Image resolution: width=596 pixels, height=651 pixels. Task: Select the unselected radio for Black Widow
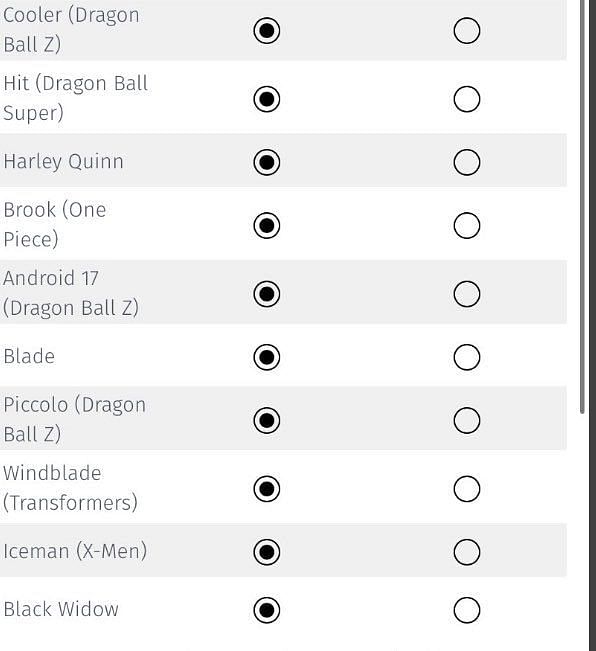[467, 610]
